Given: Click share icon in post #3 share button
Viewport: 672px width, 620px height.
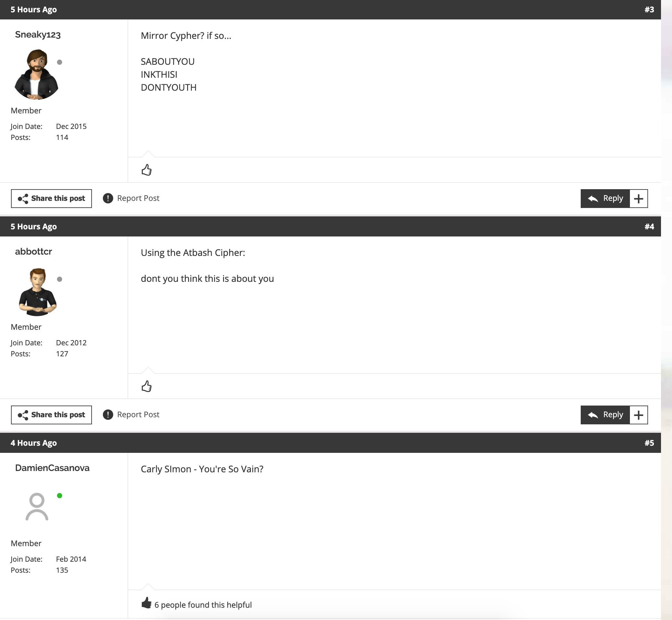Looking at the screenshot, I should (x=23, y=199).
